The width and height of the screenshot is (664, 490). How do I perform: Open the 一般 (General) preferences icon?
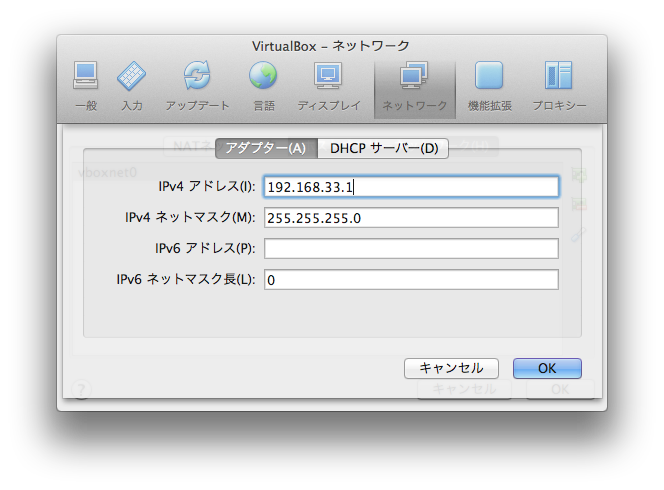(x=86, y=86)
